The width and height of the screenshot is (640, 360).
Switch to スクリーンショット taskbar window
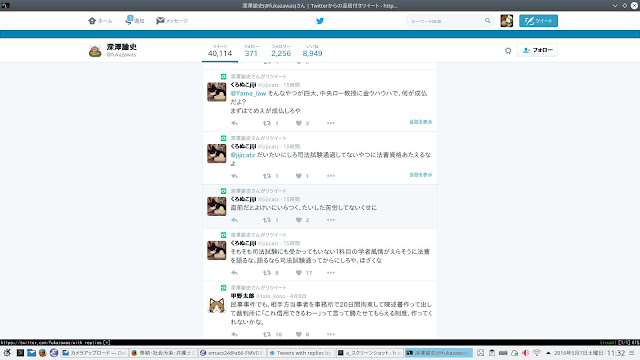(x=370, y=353)
